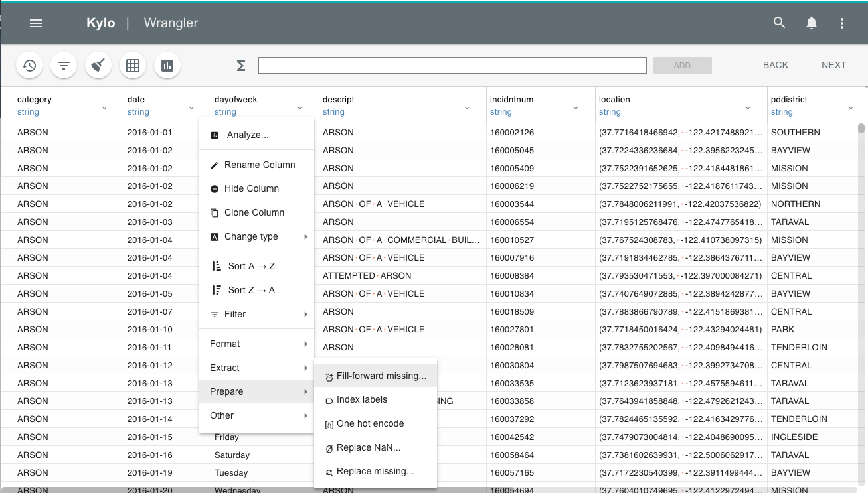
Task: Choose Clone Column from the menu
Action: point(256,212)
